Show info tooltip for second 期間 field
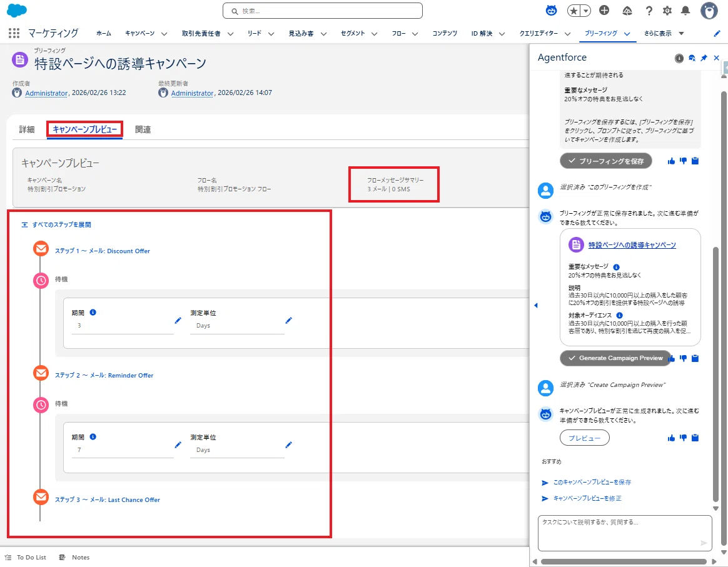 pos(93,436)
